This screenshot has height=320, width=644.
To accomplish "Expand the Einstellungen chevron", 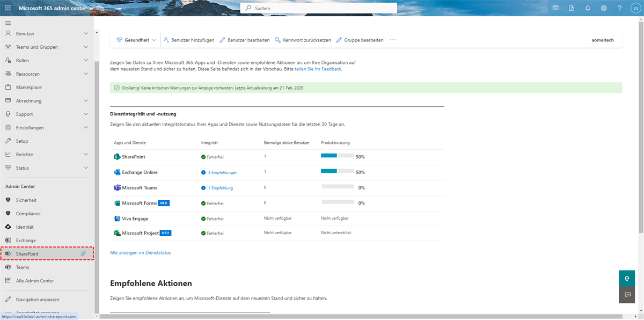I will (86, 128).
